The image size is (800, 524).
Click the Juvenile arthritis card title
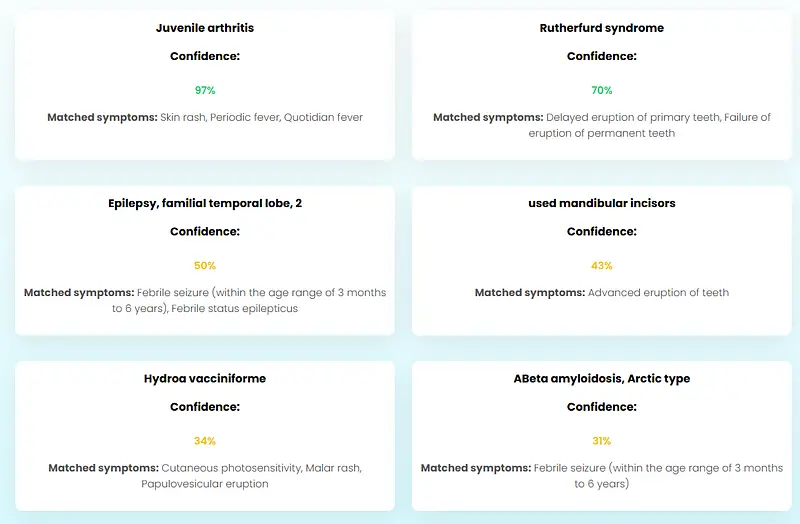pyautogui.click(x=205, y=28)
